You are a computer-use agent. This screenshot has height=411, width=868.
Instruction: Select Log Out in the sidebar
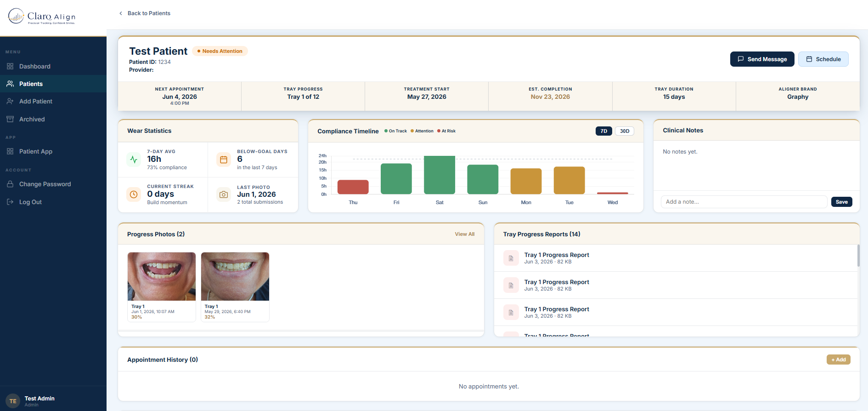(x=53, y=202)
